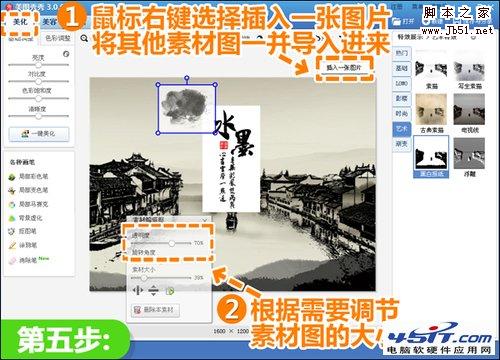The width and height of the screenshot is (500, 360).
Task: Click the 透明度 transparency slider handle
Action: (172, 243)
